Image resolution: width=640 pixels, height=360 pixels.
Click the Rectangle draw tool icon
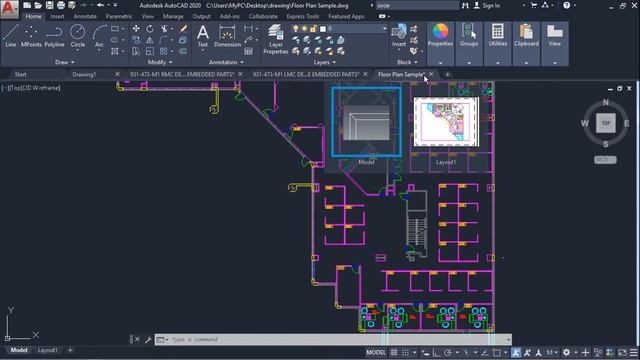tap(115, 29)
